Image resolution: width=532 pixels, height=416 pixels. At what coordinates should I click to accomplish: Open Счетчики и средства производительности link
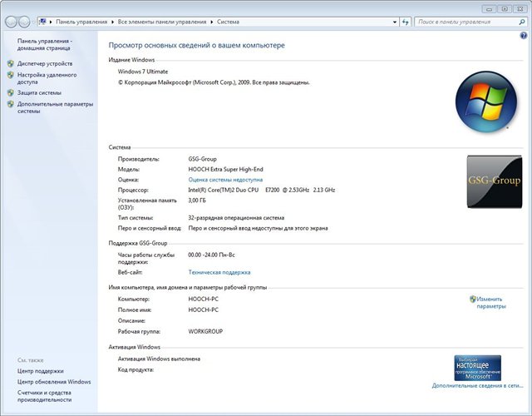(44, 396)
